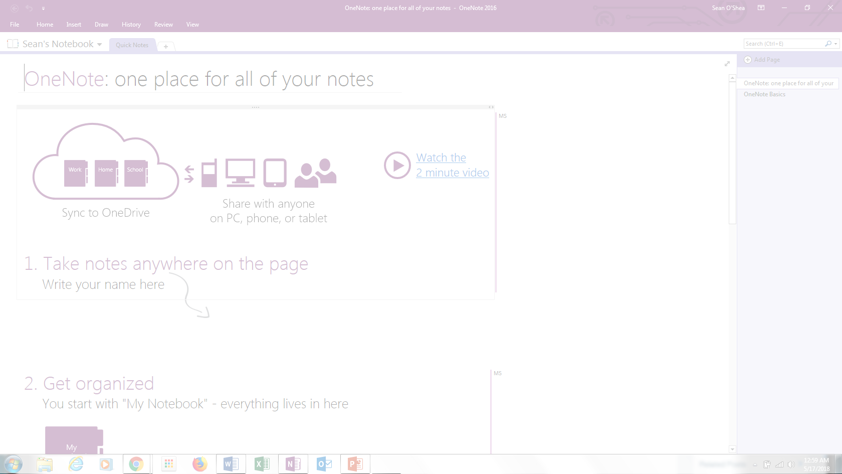Switch to the Draw ribbon tab
Image resolution: width=842 pixels, height=474 pixels.
101,25
